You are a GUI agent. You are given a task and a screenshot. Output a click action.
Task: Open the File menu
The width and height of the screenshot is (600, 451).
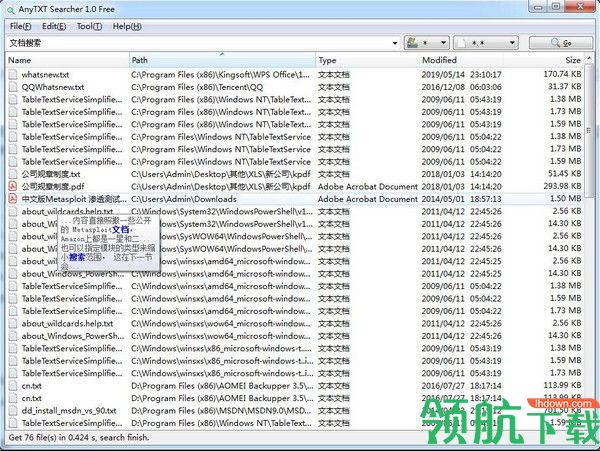click(x=20, y=26)
